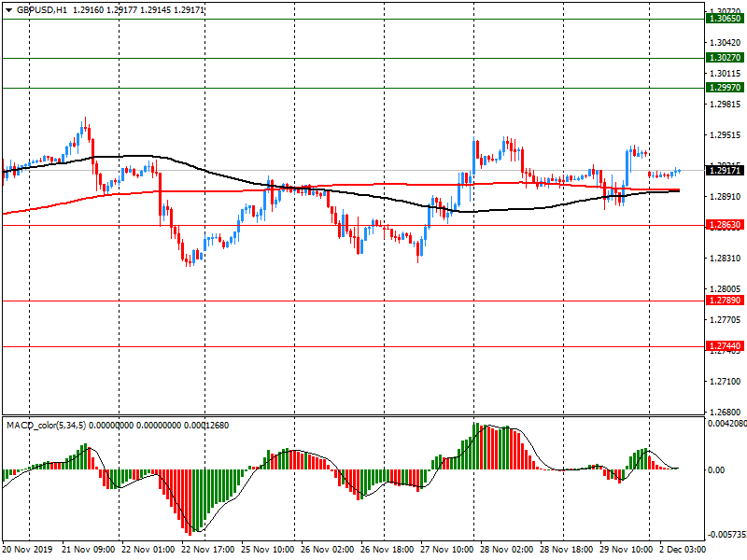
Task: Click the 22 Nov 17:00 time label
Action: coord(208,550)
